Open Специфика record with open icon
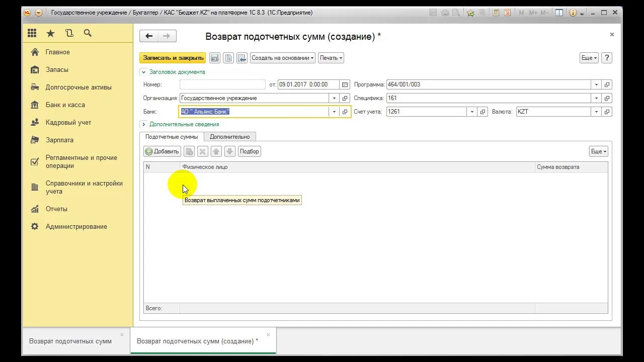 [x=607, y=98]
